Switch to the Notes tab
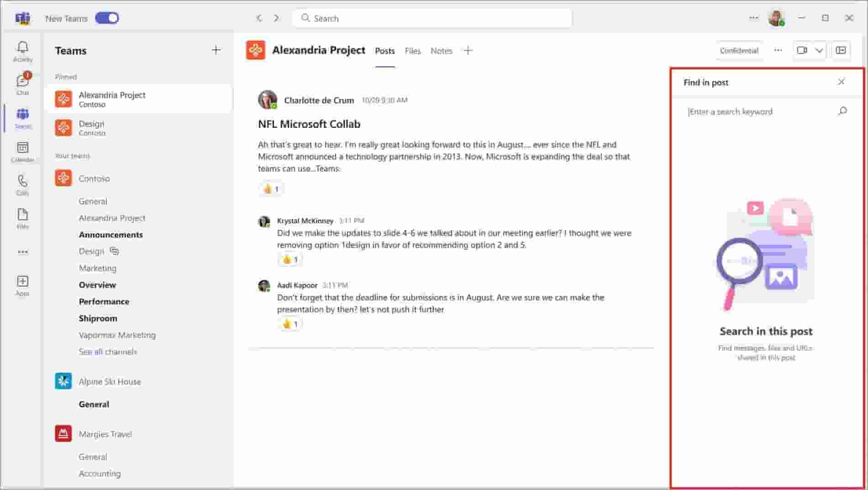The height and width of the screenshot is (490, 868). [441, 51]
